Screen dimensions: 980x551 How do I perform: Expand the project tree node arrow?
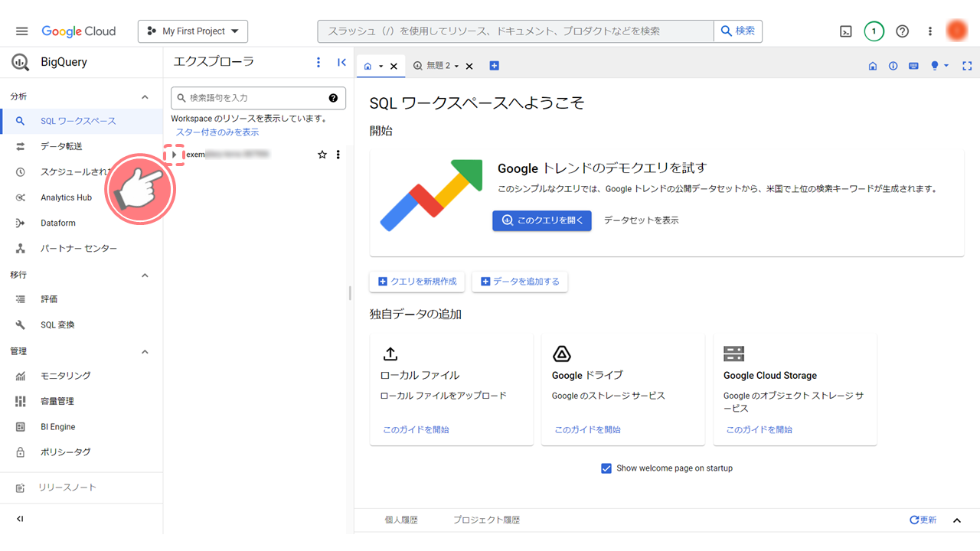coord(175,155)
